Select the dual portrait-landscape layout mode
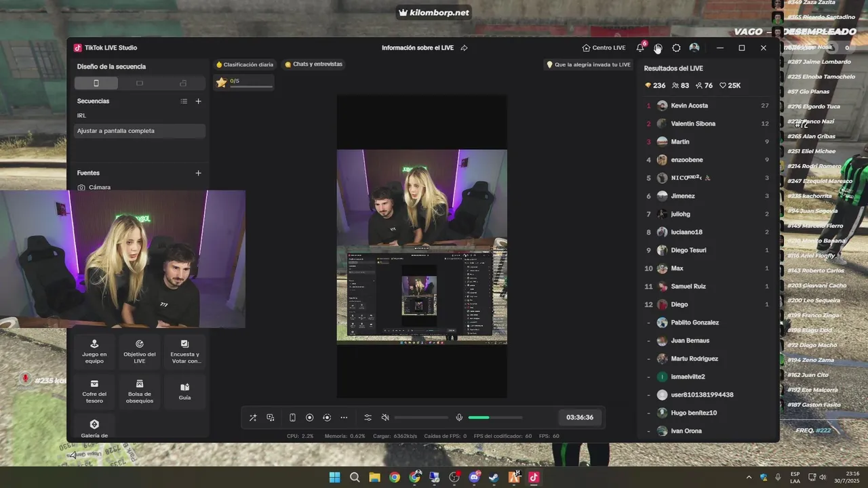The image size is (868, 488). click(183, 83)
